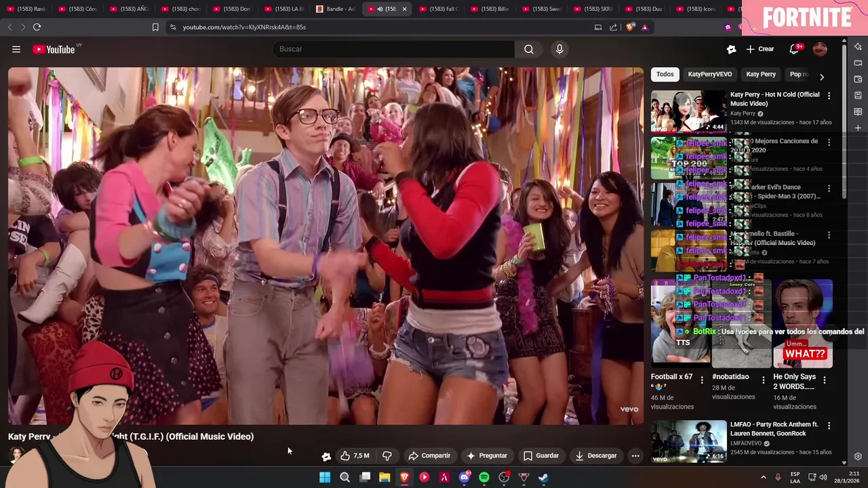Open options for Mejores Canciones video
This screenshot has height=488, width=868.
(x=829, y=142)
